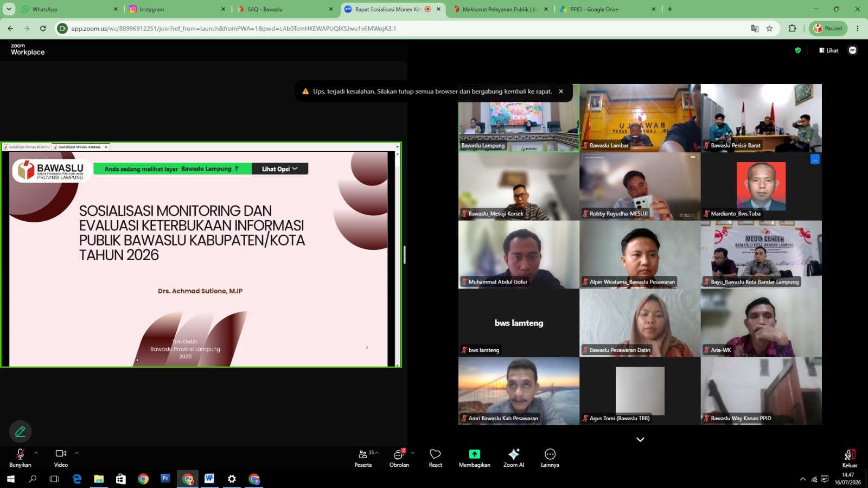Close the PPID - Google Drive tab

click(x=654, y=9)
